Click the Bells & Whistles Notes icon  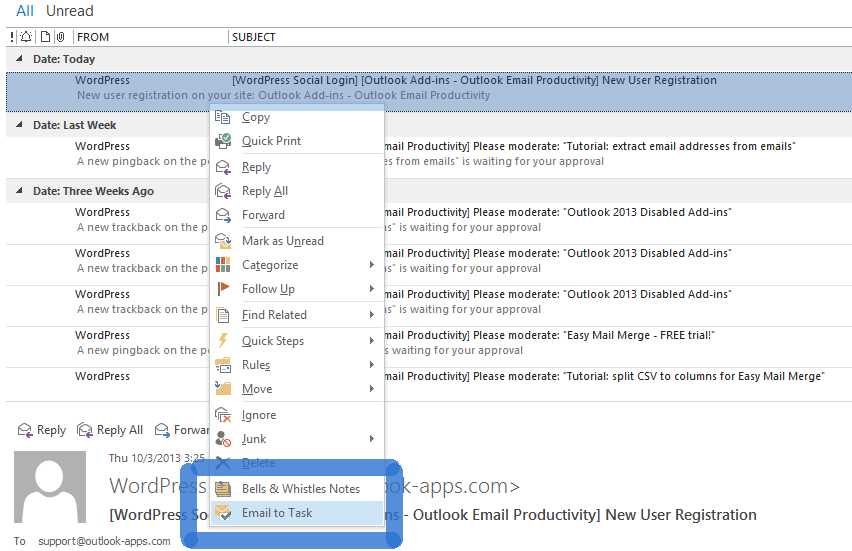point(223,489)
